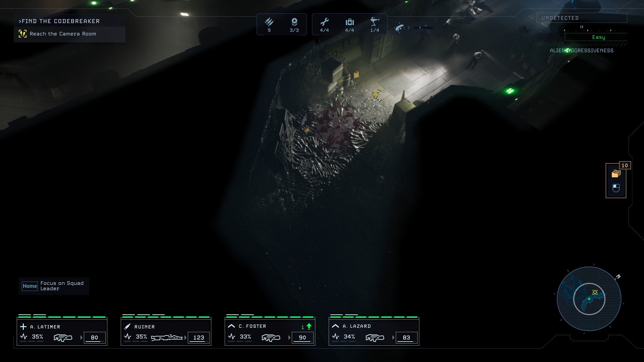The width and height of the screenshot is (644, 362).
Task: Expand C. Foster's ammo arrow
Action: 289,338
